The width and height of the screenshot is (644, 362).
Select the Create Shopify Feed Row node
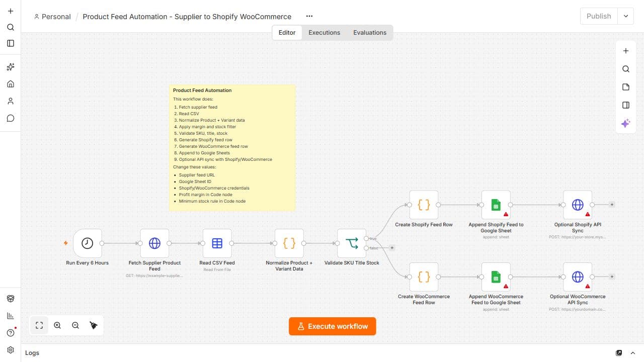(424, 205)
